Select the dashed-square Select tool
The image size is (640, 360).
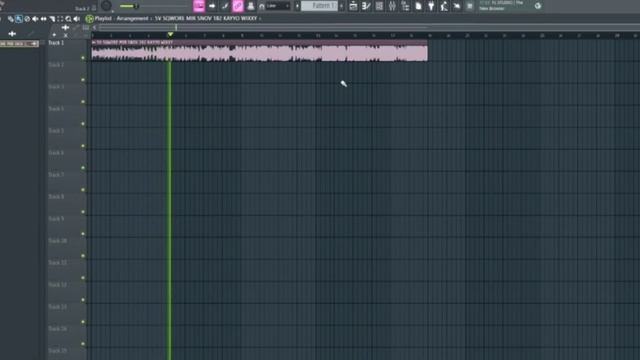tap(60, 19)
